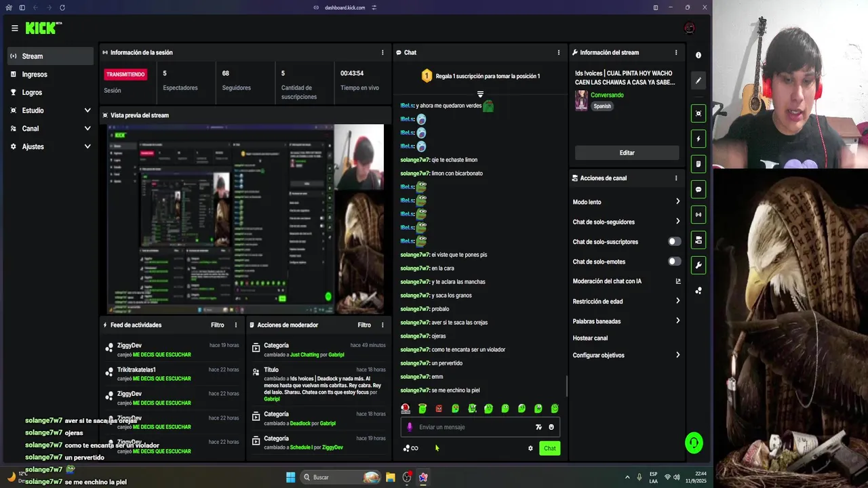Click Moderación del chat con IA

point(607,281)
